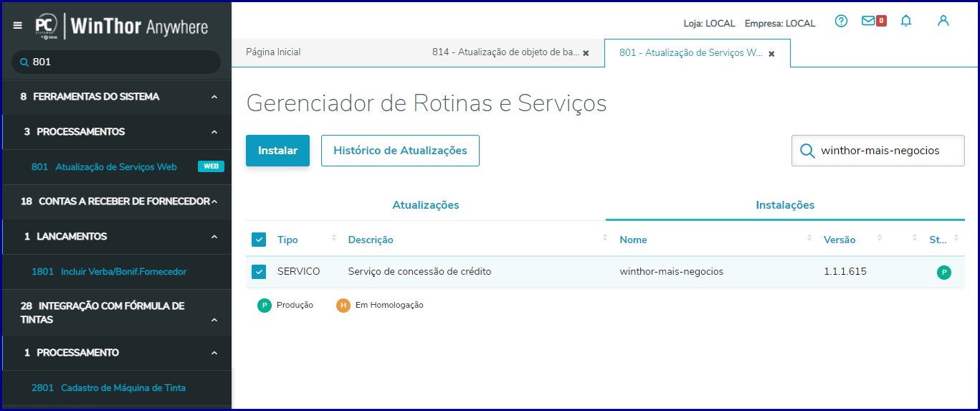This screenshot has width=980, height=411.
Task: Click the winthor-mais-negocios name cell
Action: (x=672, y=272)
